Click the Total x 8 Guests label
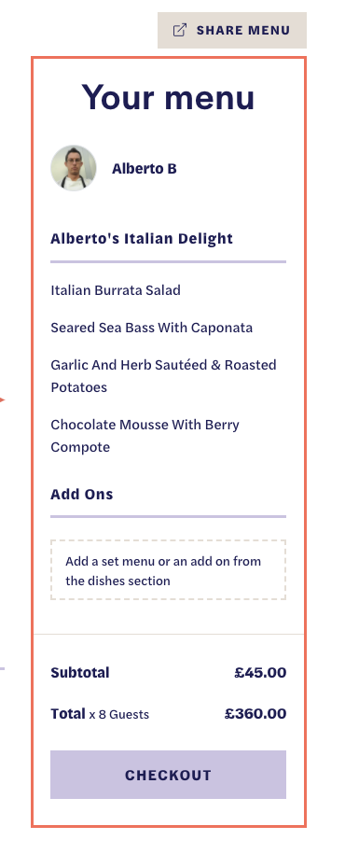 (100, 714)
